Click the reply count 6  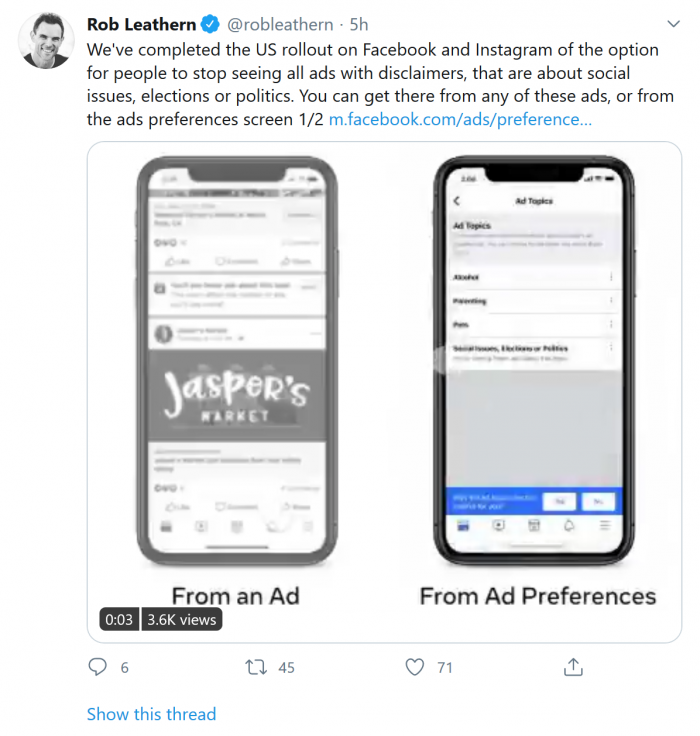pos(124,667)
